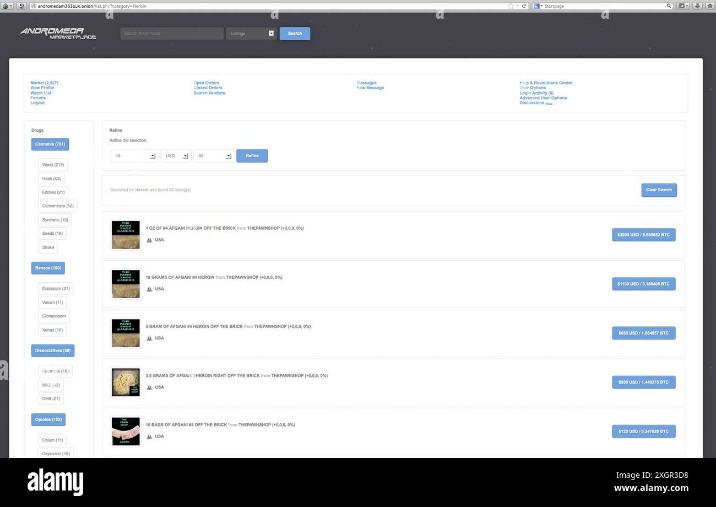Viewport: 716px width, 507px height.
Task: Click ship-from icon on 10 GRAMS listing
Action: click(x=149, y=289)
